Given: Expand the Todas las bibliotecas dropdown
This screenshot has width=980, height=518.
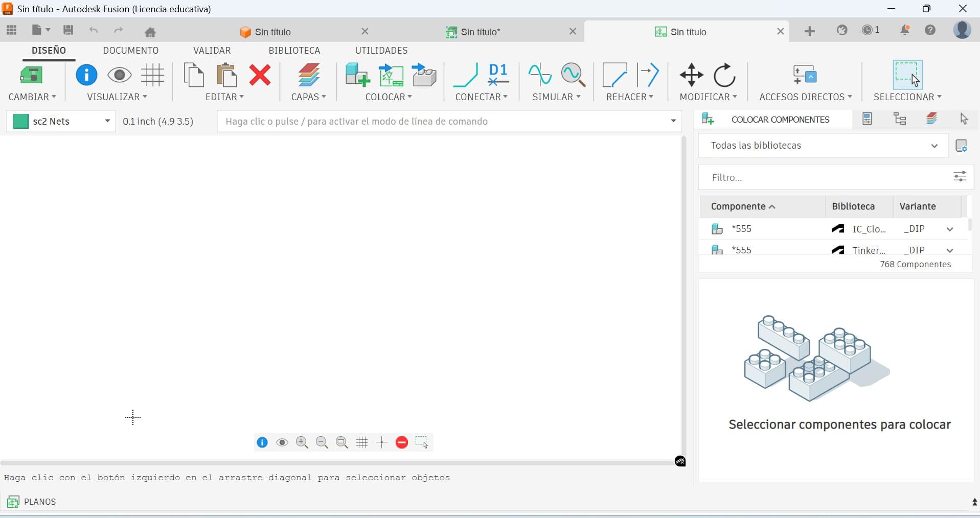Looking at the screenshot, I should [935, 146].
